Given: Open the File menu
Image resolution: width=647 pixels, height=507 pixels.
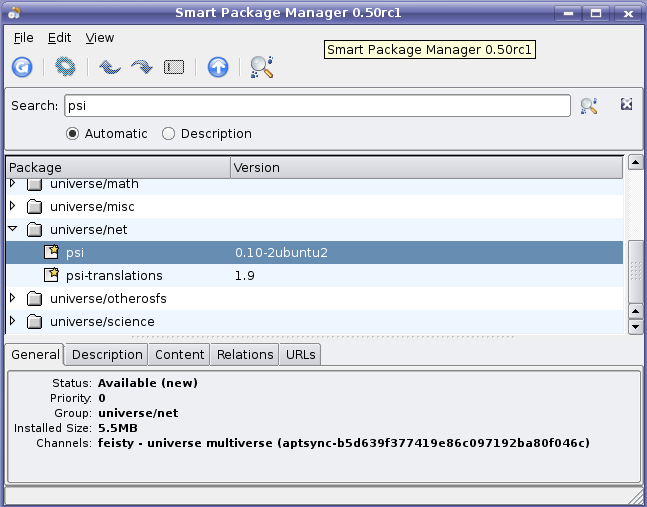Looking at the screenshot, I should pyautogui.click(x=24, y=38).
